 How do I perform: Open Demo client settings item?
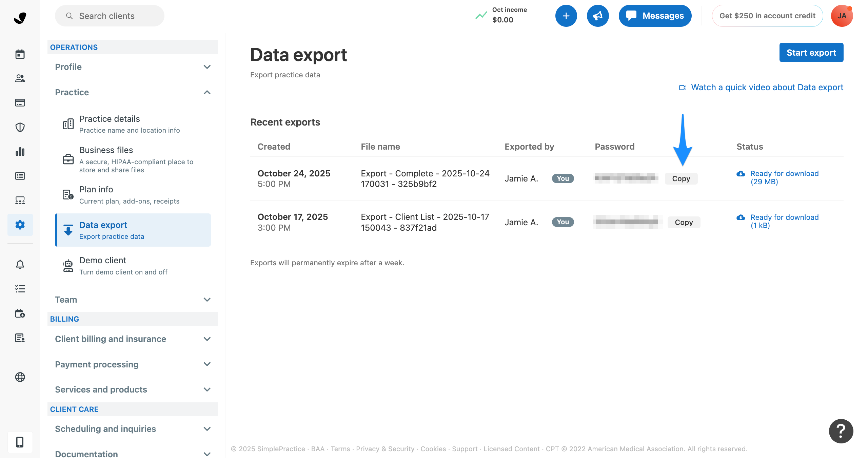[103, 261]
